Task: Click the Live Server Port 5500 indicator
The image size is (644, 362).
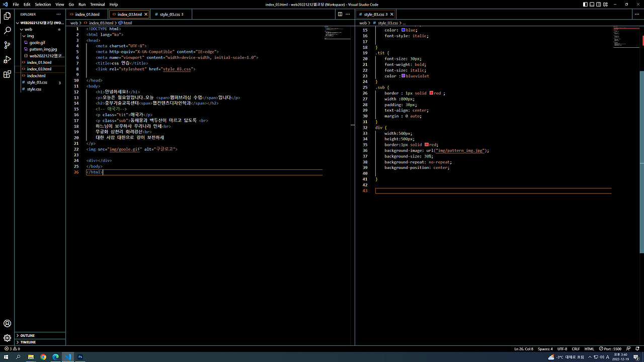Action: click(610, 349)
